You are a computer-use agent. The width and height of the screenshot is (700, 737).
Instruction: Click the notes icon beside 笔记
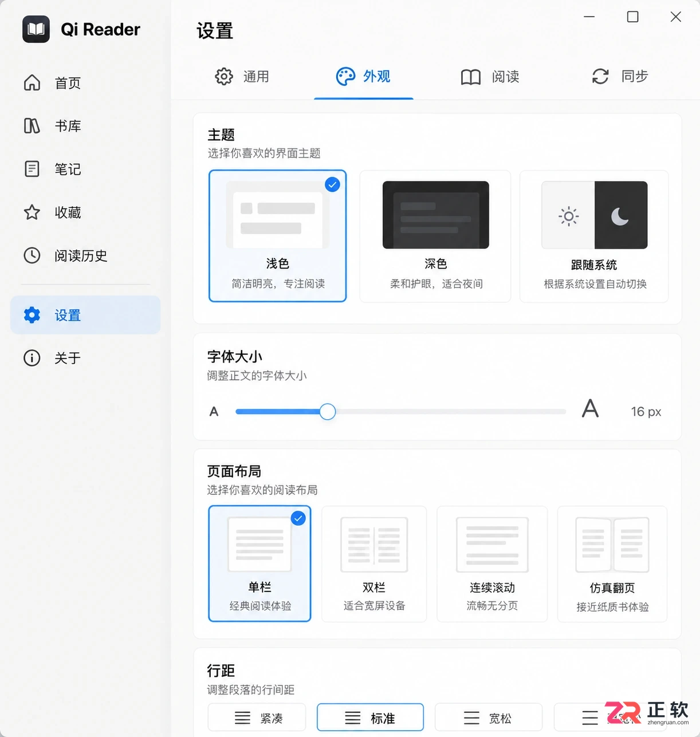pos(32,169)
